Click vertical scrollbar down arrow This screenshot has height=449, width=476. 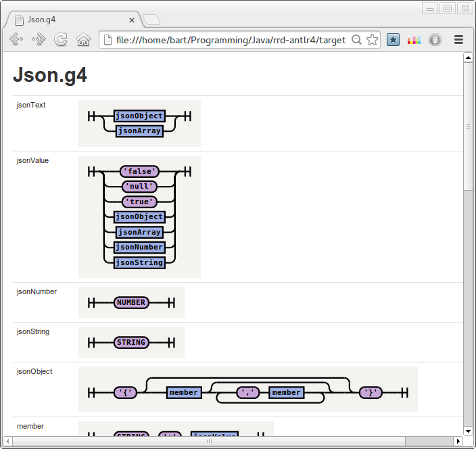[x=468, y=431]
